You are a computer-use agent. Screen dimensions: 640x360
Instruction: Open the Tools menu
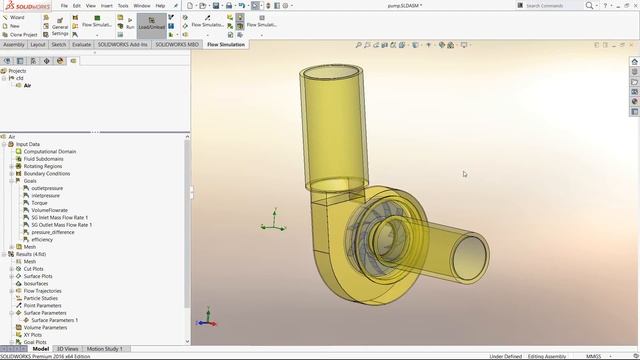point(123,6)
